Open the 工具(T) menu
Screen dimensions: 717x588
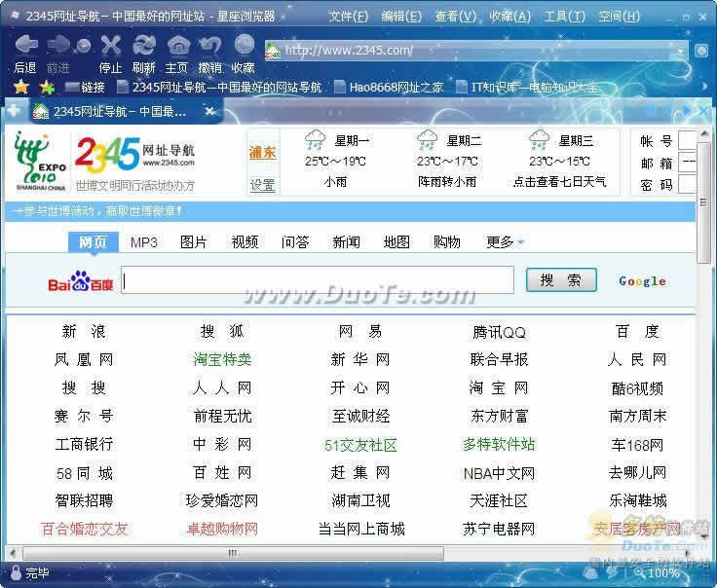pyautogui.click(x=565, y=17)
